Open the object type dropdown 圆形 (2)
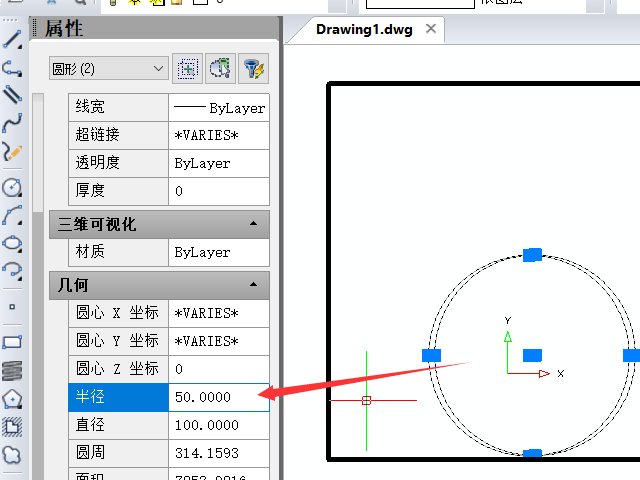 pyautogui.click(x=109, y=69)
